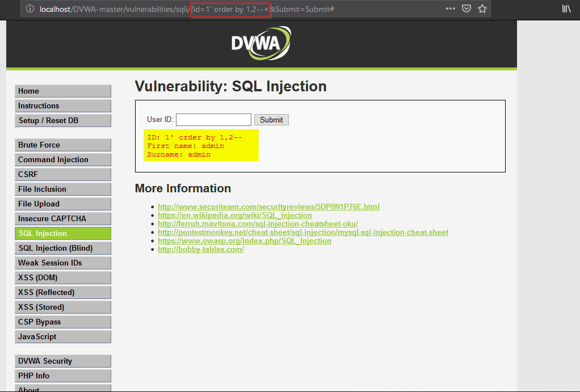This screenshot has width=580, height=392.
Task: Click the 'User ID:' label
Action: pos(160,120)
